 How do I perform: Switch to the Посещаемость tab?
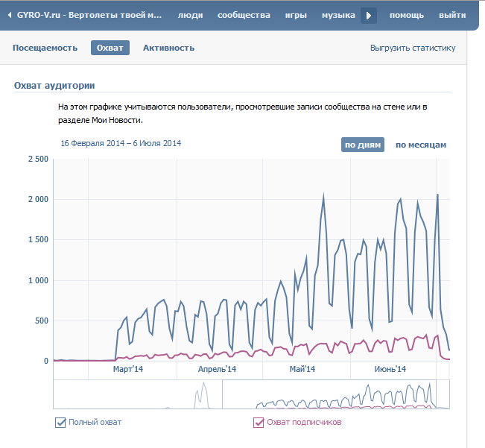pyautogui.click(x=45, y=48)
